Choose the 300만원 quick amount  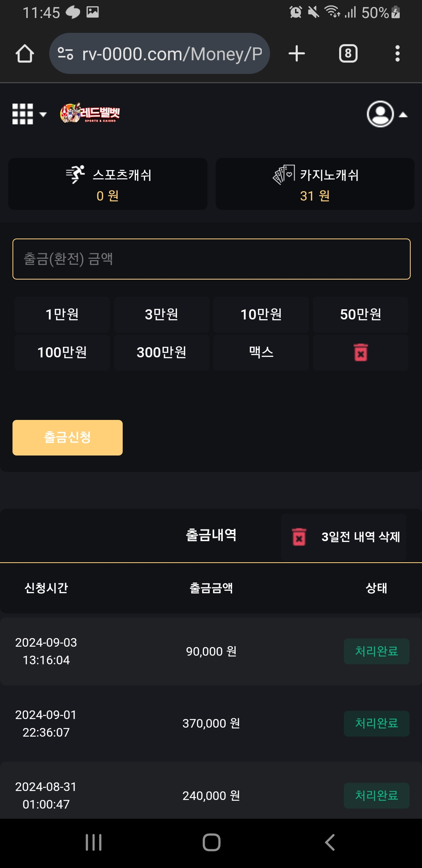(x=161, y=352)
